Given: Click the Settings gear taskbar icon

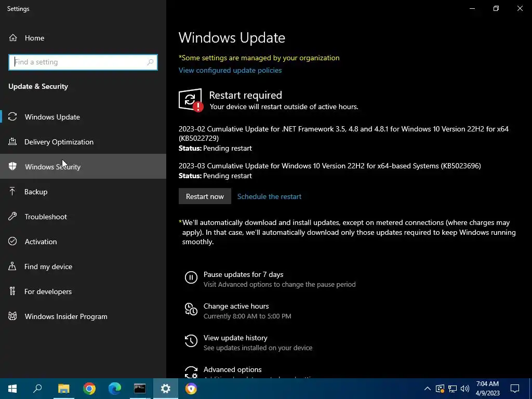Looking at the screenshot, I should pos(166,389).
